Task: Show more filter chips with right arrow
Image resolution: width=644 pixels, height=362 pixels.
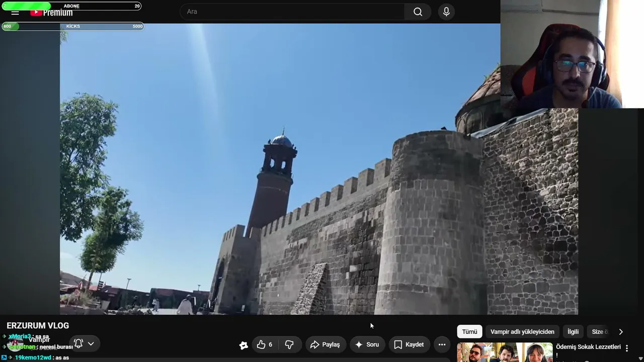Action: point(621,332)
